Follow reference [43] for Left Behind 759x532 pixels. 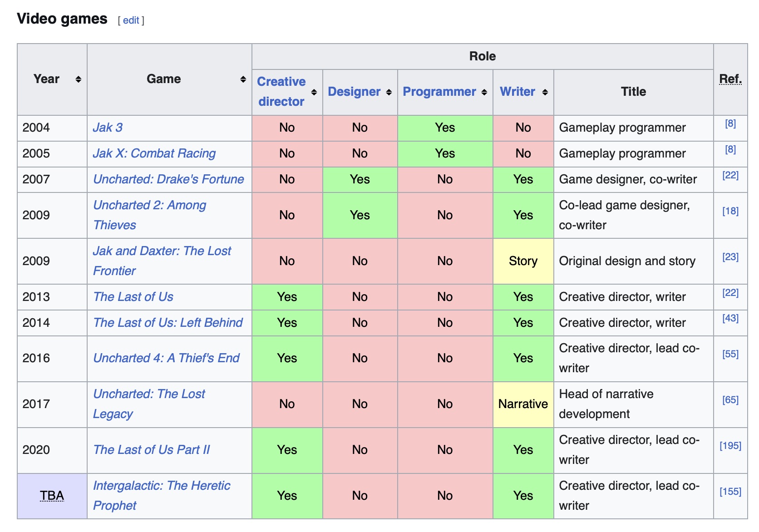tap(730, 319)
